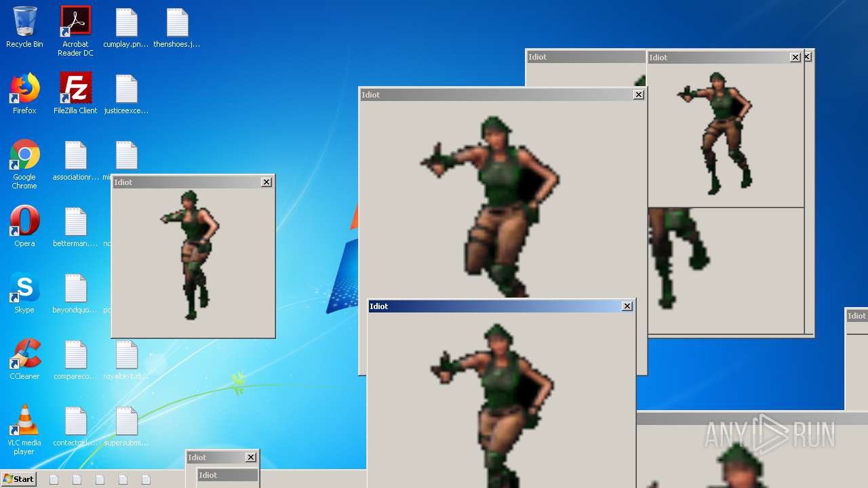868x488 pixels.
Task: Open the Skype desktop shortcut
Action: (24, 293)
